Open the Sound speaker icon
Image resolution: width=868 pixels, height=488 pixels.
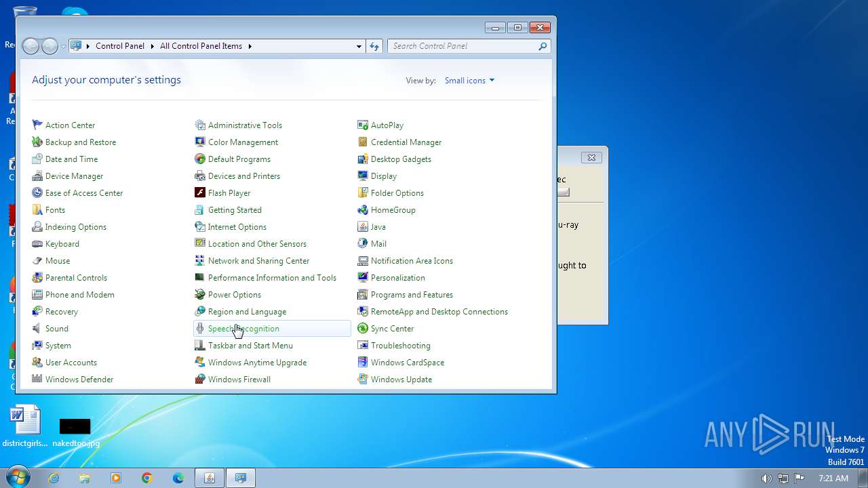(37, 328)
